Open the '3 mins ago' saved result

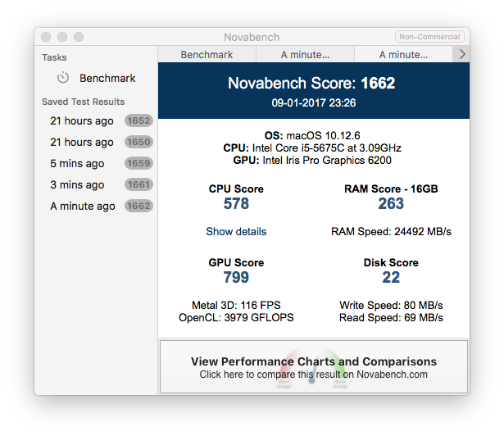[96, 184]
